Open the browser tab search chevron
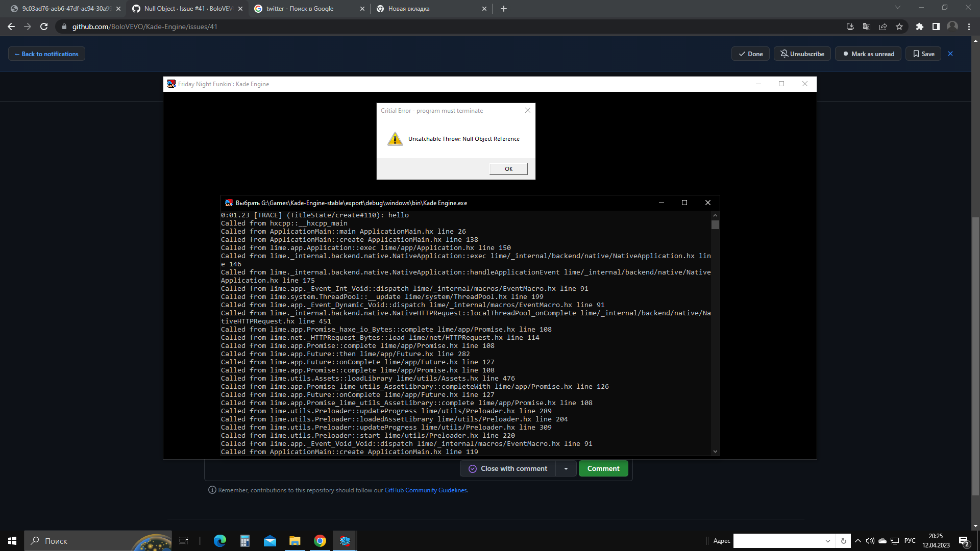 897,8
